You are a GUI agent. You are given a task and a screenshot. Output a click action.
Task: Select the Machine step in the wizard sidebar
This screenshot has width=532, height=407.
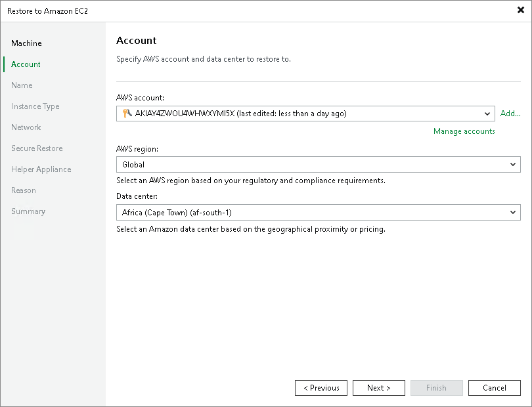click(x=26, y=43)
